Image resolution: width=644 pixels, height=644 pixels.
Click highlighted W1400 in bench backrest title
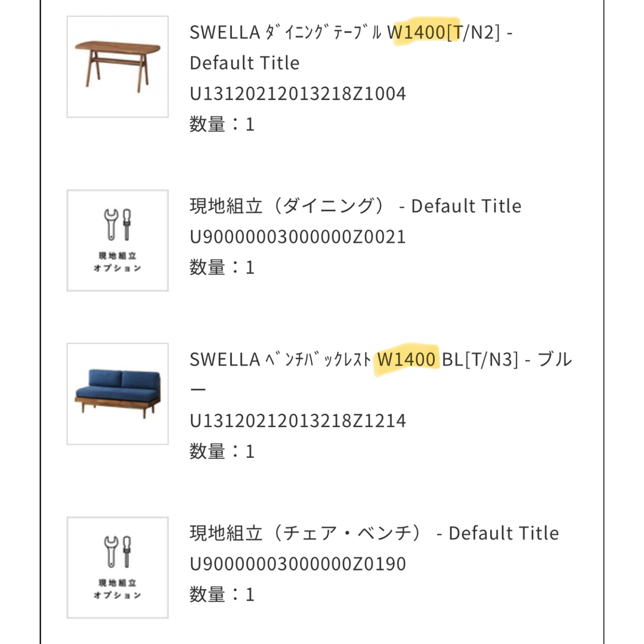click(406, 360)
